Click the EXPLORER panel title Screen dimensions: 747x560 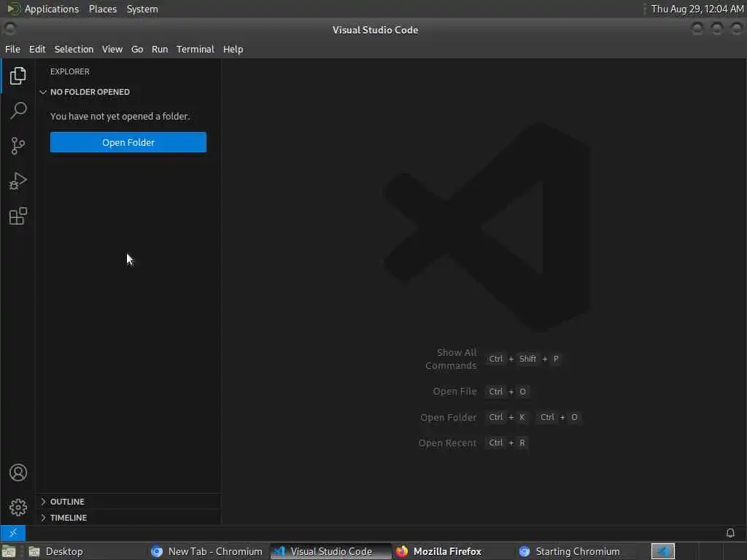69,71
